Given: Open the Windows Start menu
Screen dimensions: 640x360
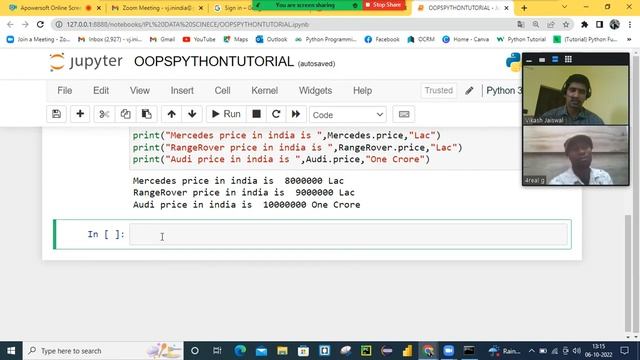Looking at the screenshot, I should pos(11,351).
